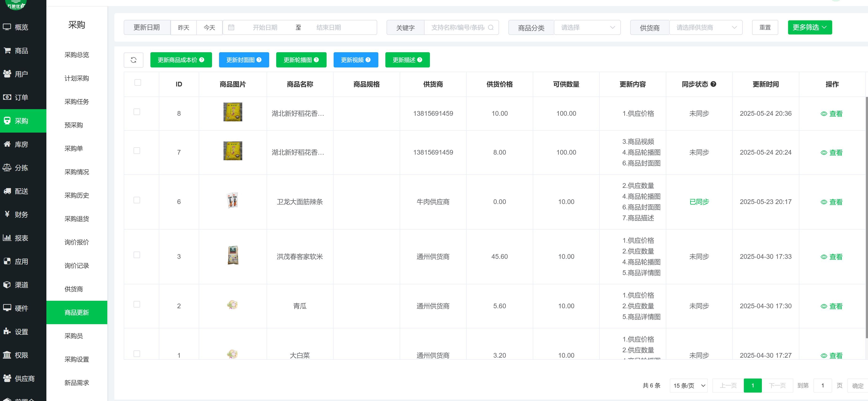Tick checkbox for row ID 8

point(137,112)
